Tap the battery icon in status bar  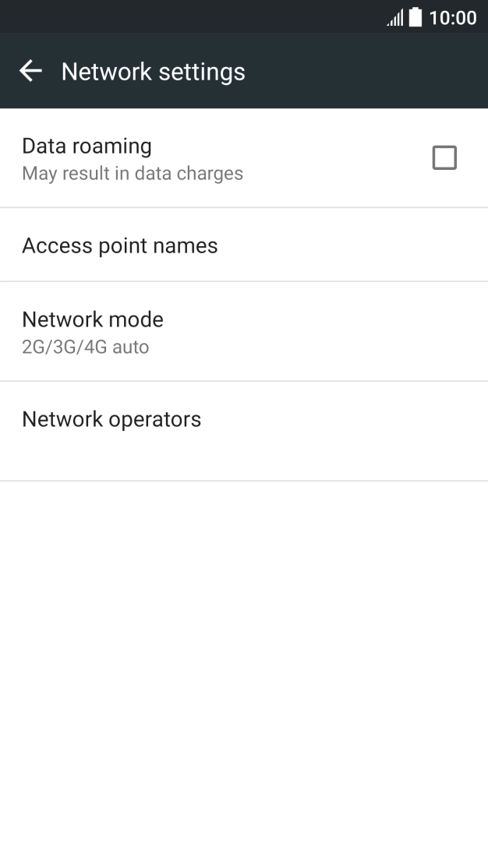point(416,17)
